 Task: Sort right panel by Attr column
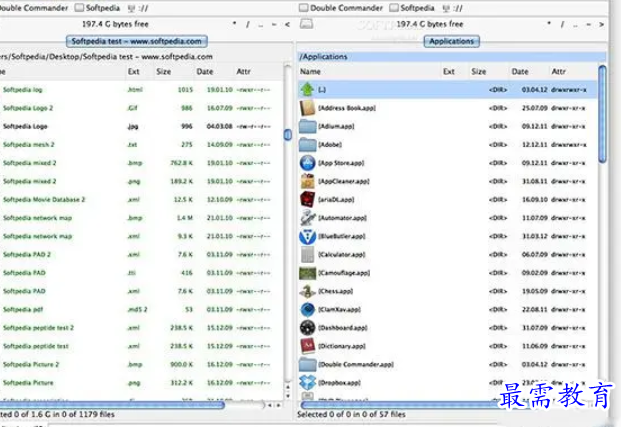pos(573,72)
